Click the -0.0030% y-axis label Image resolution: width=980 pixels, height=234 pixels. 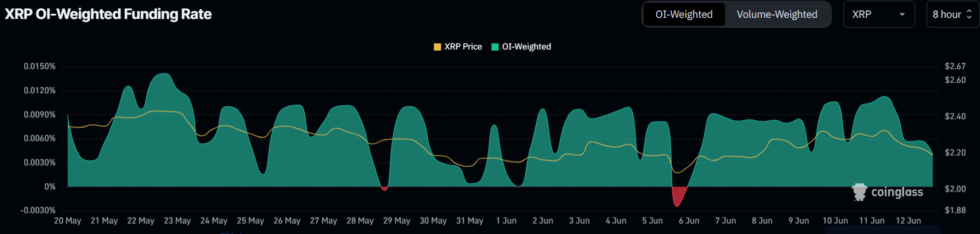coord(38,210)
